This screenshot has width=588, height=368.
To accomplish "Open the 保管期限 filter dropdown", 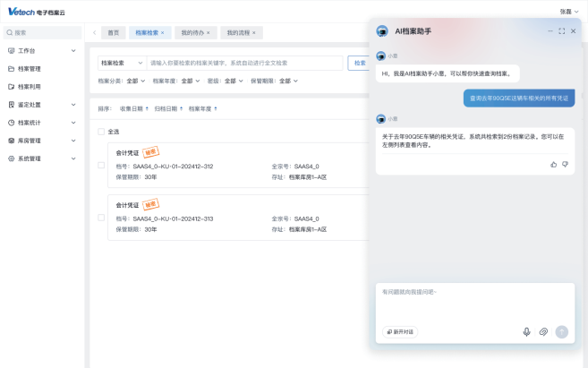I will pyautogui.click(x=289, y=81).
